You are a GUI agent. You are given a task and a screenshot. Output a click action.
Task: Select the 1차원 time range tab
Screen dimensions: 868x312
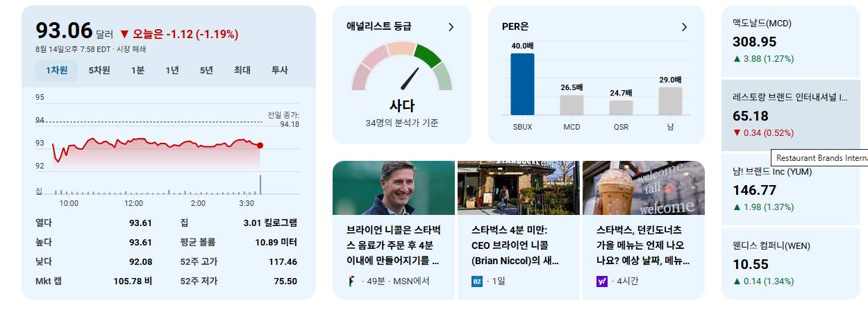[57, 70]
